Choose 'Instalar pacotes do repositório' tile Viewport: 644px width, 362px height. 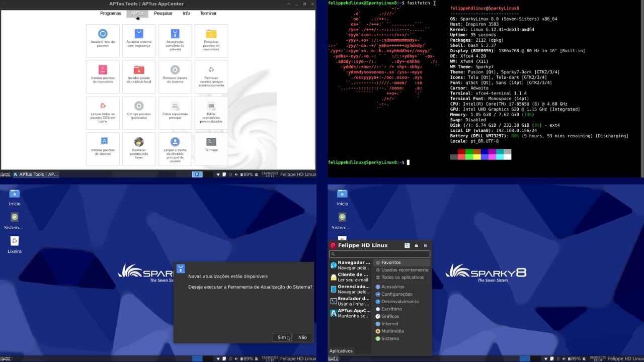103,77
